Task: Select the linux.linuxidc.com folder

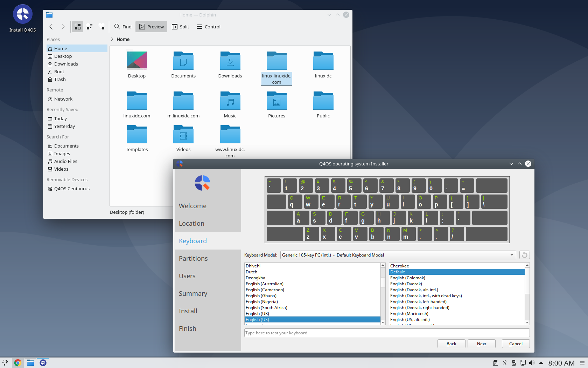Action: (x=276, y=68)
